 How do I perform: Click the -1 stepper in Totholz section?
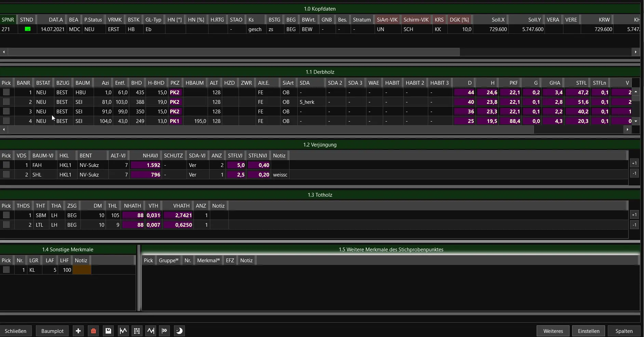pos(634,225)
